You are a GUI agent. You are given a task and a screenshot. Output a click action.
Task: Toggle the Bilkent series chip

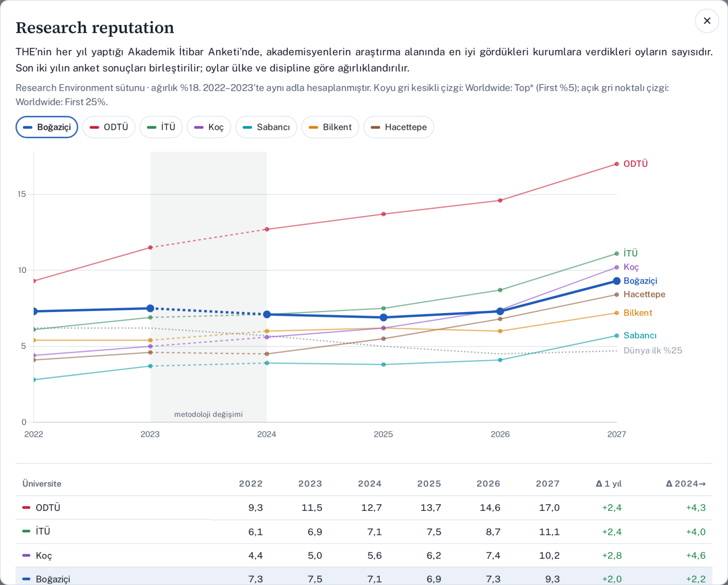(x=330, y=127)
